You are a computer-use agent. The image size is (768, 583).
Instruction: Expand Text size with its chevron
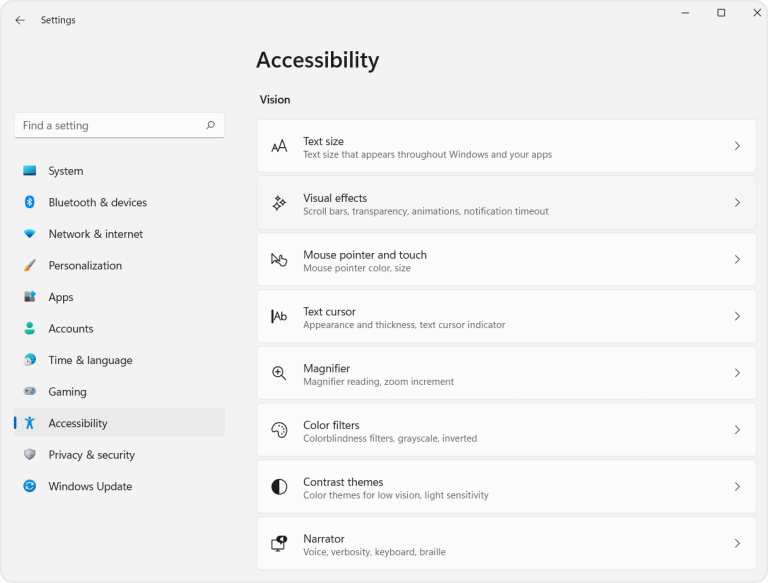pyautogui.click(x=737, y=146)
